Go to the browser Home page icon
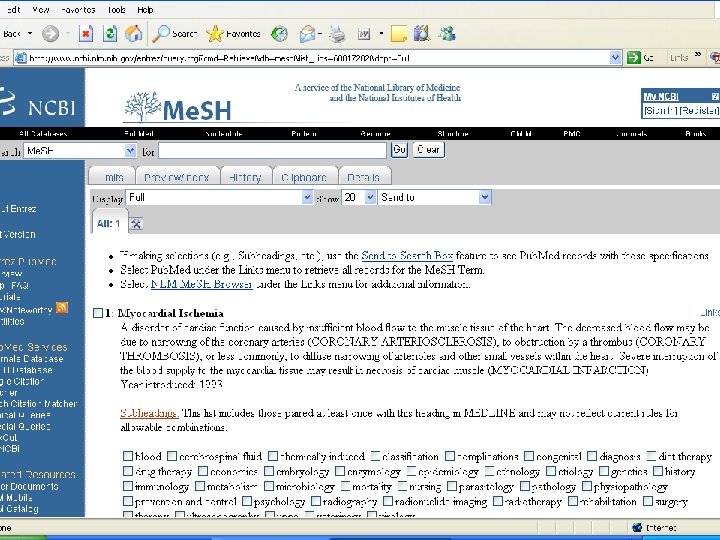Viewport: 720px width, 540px height. coord(134,34)
